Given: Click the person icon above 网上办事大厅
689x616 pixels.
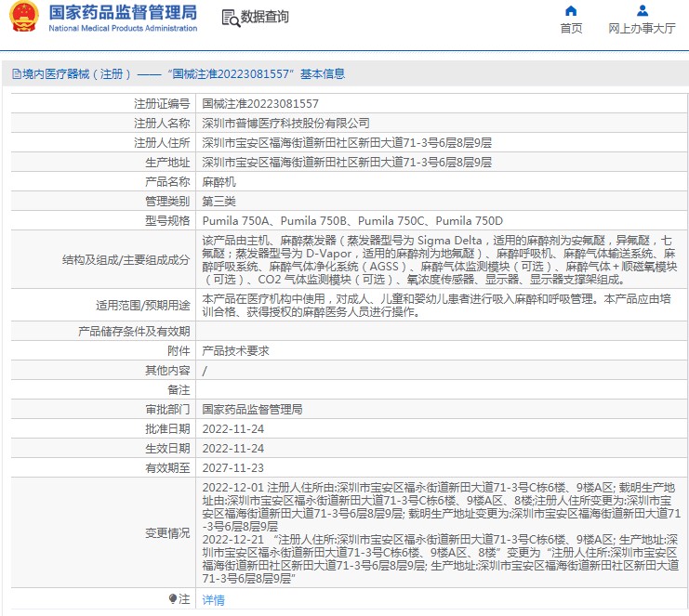Looking at the screenshot, I should click(x=642, y=11).
